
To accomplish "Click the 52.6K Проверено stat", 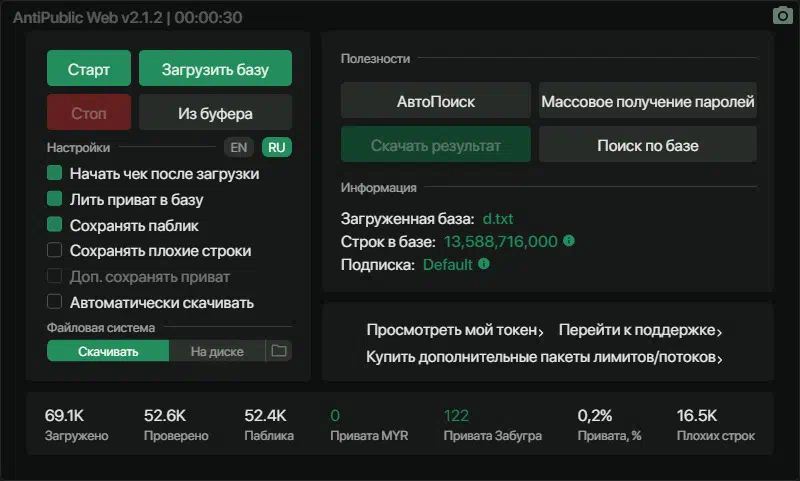I will click(176, 424).
